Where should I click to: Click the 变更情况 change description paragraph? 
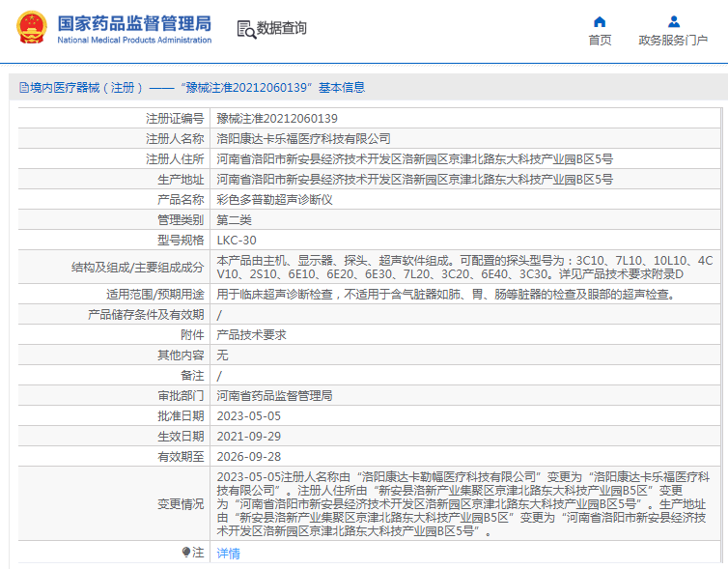pyautogui.click(x=463, y=504)
